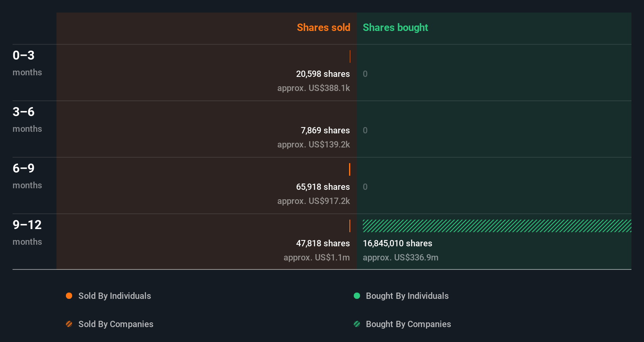
Task: Click the orange sold bar in 6–9 months row
Action: tap(349, 169)
